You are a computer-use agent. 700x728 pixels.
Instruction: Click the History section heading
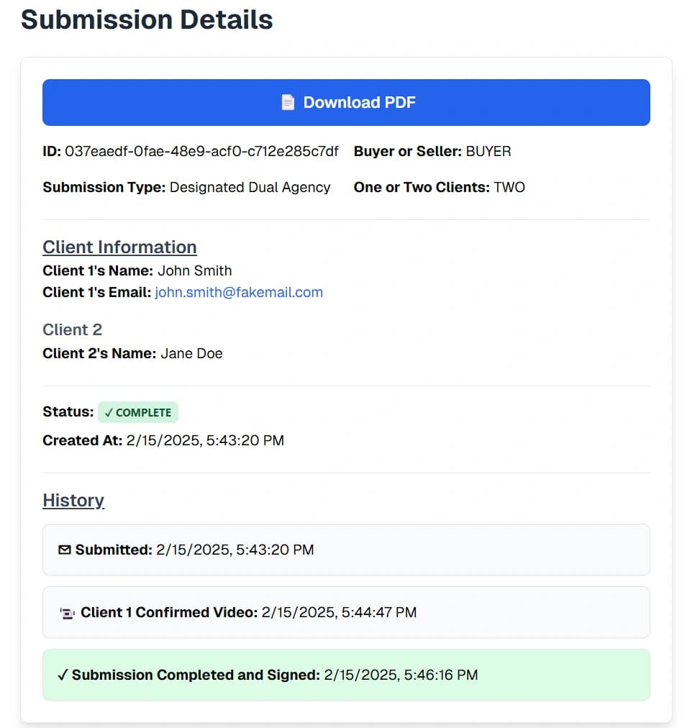[x=73, y=500]
